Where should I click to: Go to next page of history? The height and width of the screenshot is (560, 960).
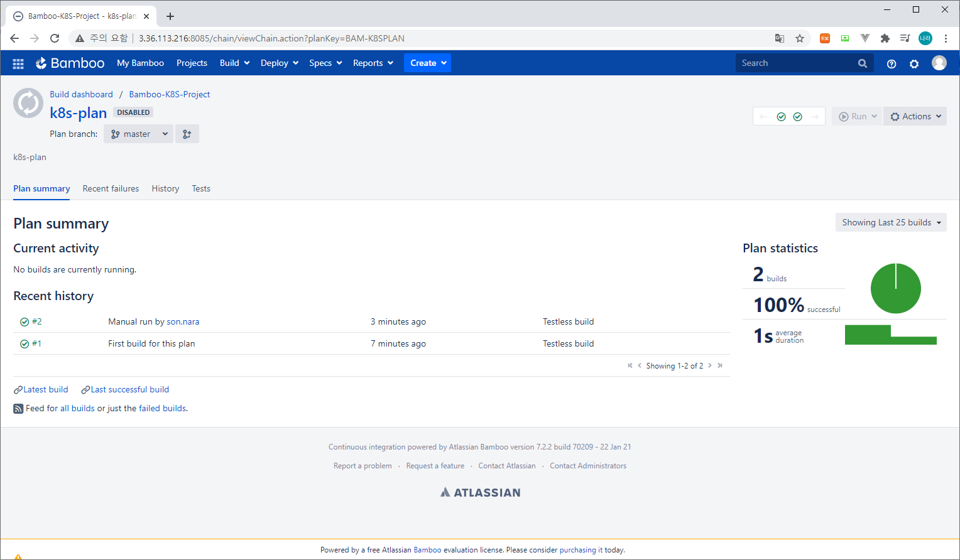click(710, 365)
